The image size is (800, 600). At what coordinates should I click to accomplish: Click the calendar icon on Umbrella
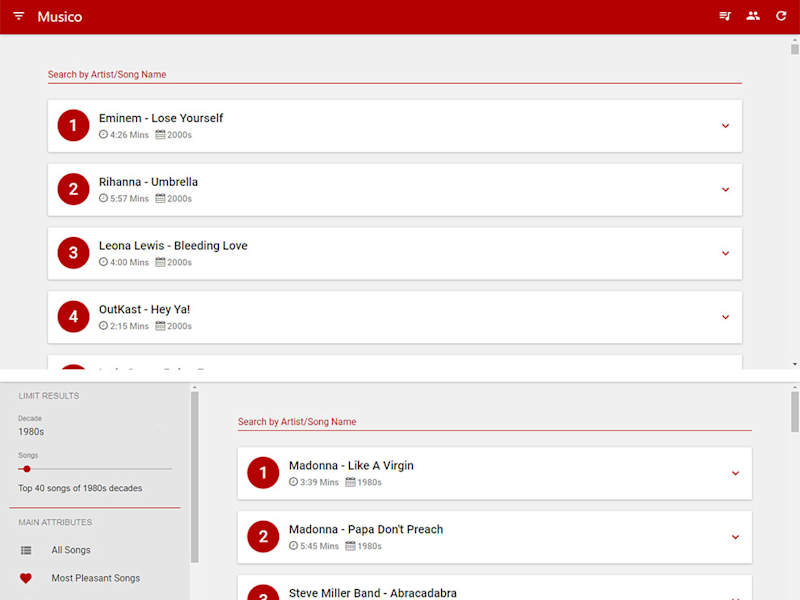160,198
